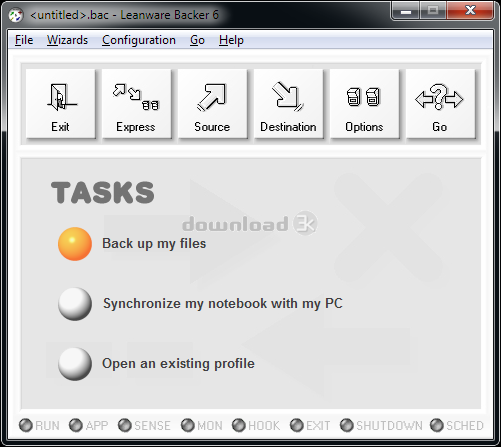This screenshot has height=447, width=501.
Task: Open the Options toolbar icon
Action: click(364, 104)
